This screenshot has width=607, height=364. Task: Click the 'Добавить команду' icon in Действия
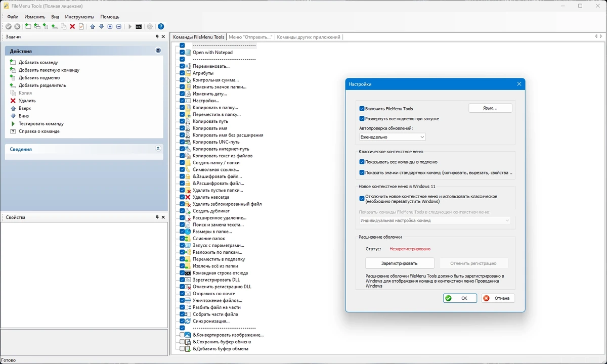(x=13, y=62)
